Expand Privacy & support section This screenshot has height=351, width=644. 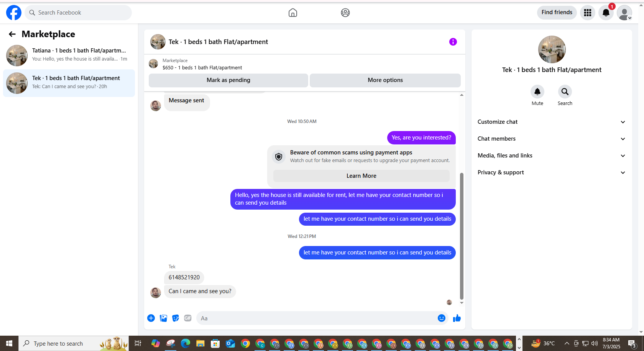[552, 172]
